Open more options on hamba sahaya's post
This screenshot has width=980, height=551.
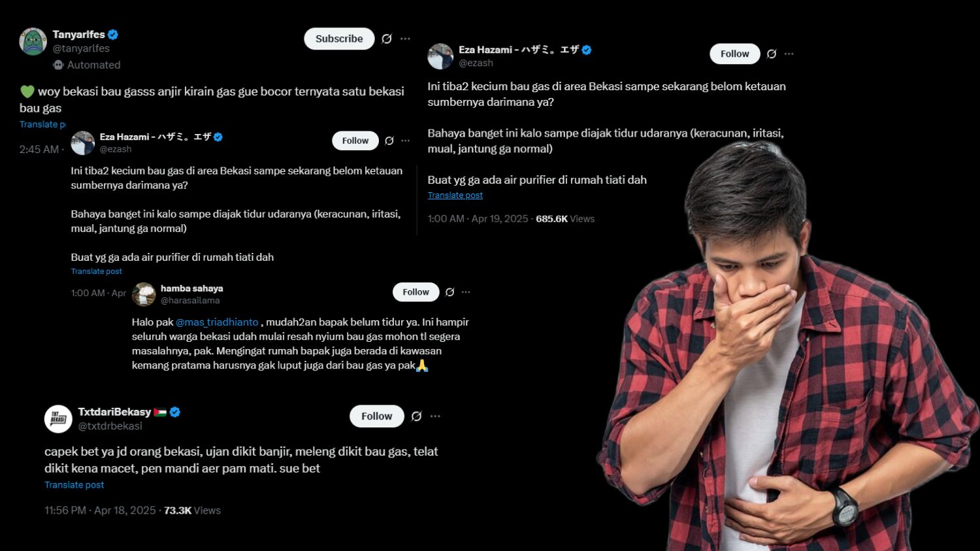(x=466, y=292)
